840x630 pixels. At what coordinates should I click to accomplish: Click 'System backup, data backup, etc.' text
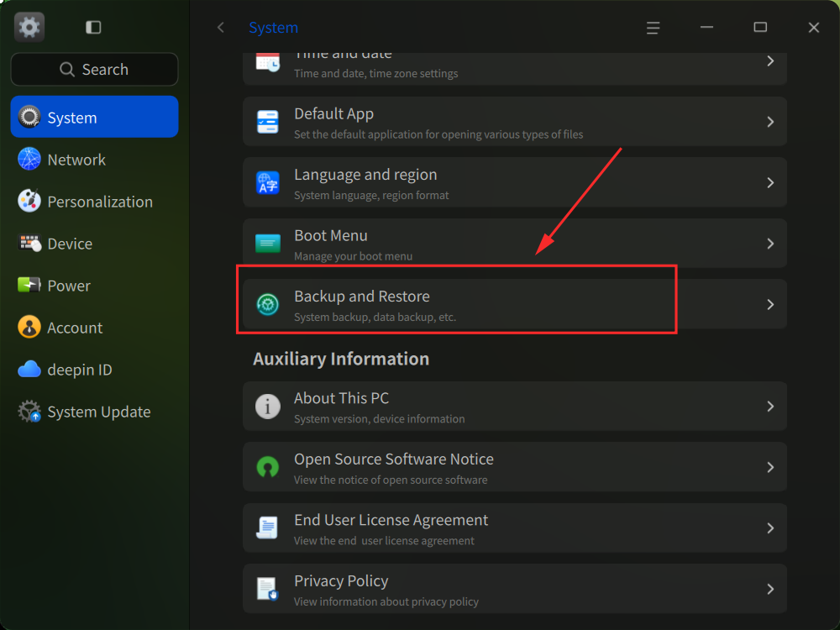(375, 318)
